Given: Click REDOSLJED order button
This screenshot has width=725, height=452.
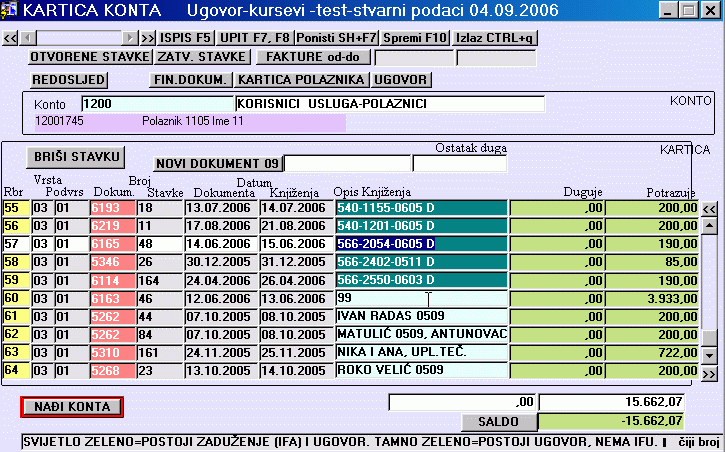Looking at the screenshot, I should tap(69, 80).
